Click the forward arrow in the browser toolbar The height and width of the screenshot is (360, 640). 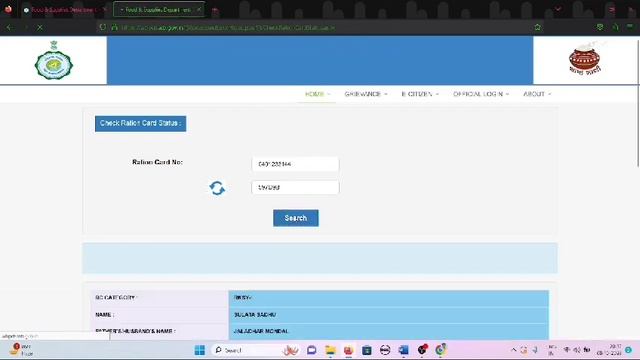[25, 27]
